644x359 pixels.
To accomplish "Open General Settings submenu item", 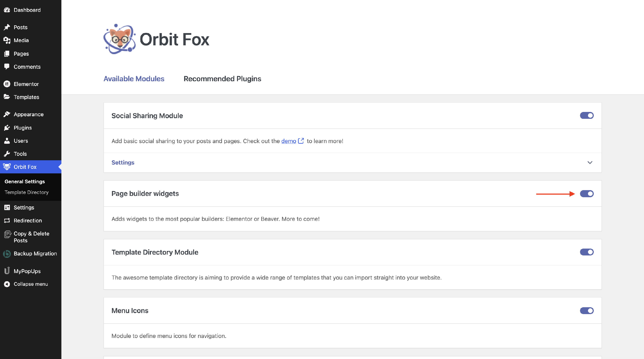I will coord(24,182).
